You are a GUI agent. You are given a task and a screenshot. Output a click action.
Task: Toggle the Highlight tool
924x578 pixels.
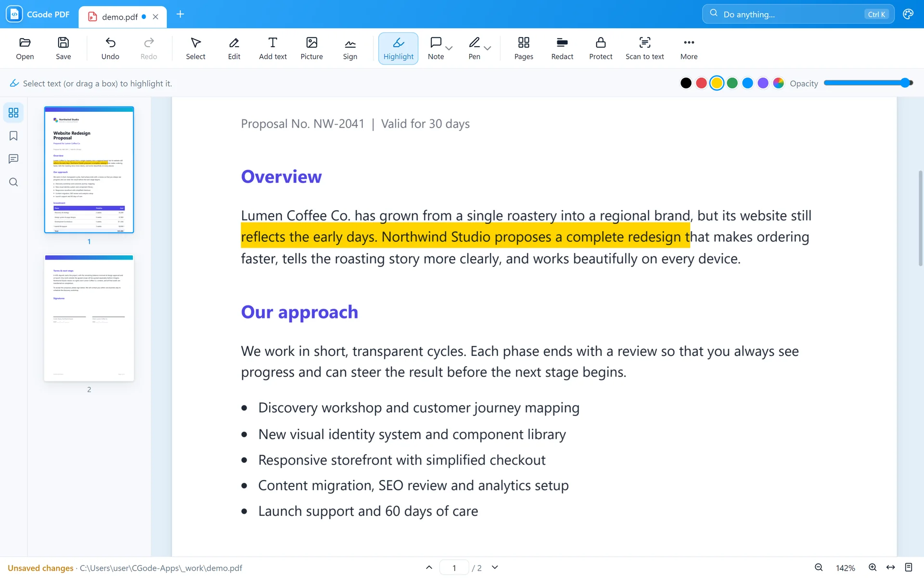[398, 49]
